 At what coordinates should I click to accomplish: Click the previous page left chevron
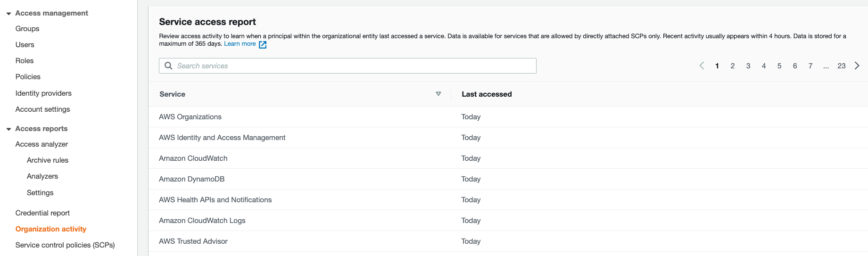702,66
